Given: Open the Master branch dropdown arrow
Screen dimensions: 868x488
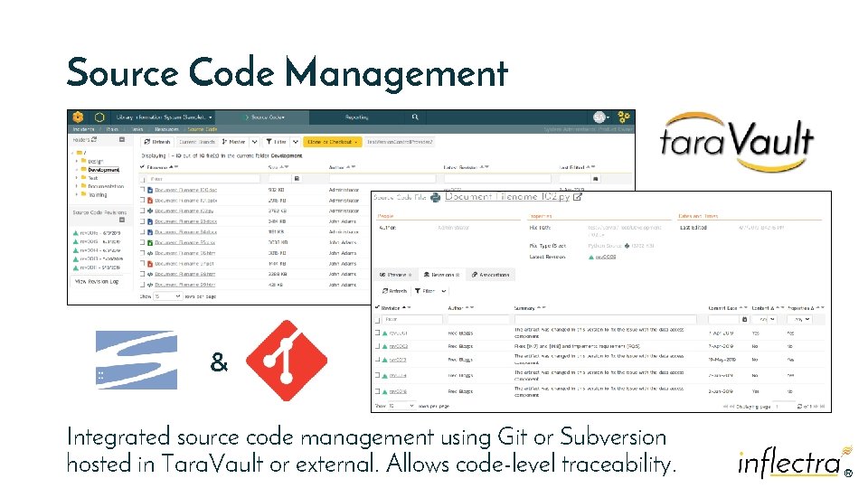Looking at the screenshot, I should [x=254, y=142].
